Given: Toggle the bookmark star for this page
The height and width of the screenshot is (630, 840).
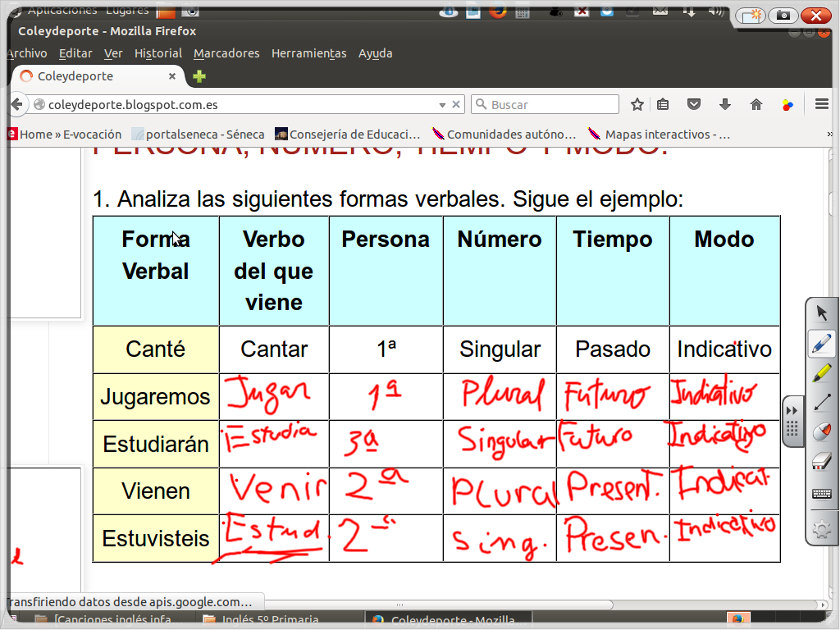Looking at the screenshot, I should [637, 104].
